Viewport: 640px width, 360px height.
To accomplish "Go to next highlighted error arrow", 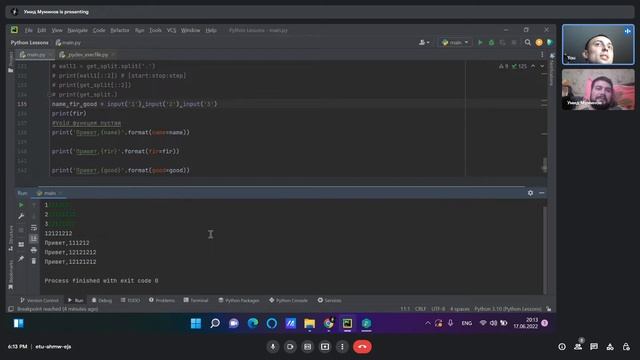I will pyautogui.click(x=542, y=66).
